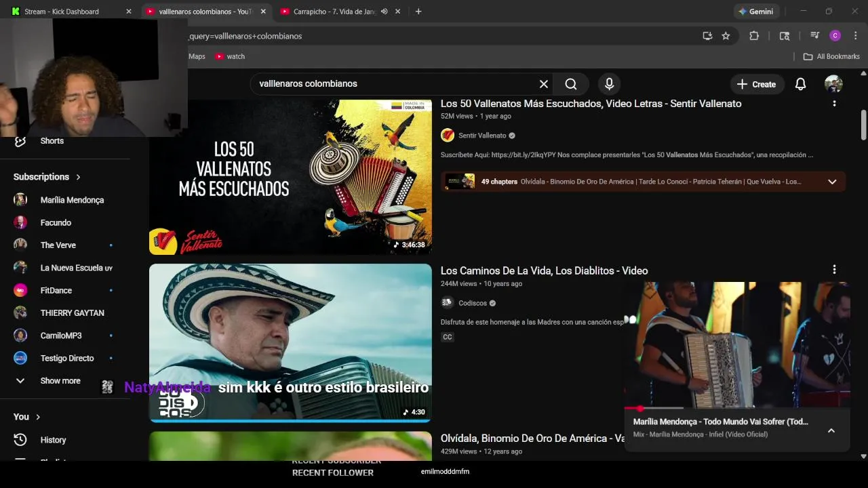Open Chrome three-dot menu
868x488 pixels.
click(856, 36)
